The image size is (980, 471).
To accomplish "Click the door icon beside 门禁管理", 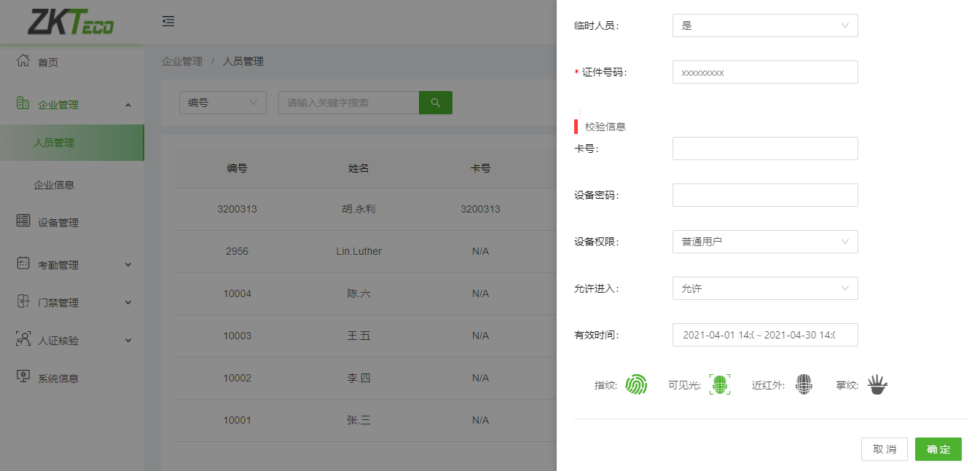I will coord(23,301).
